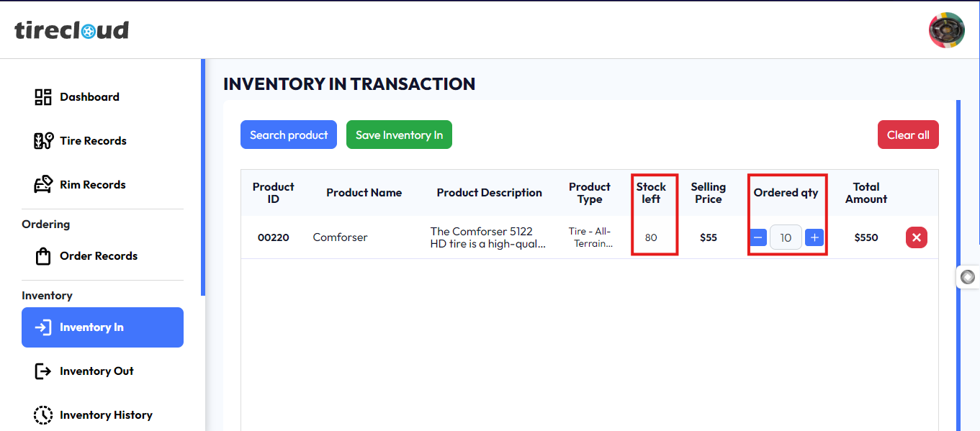
Task: Increase ordered quantity with plus button
Action: [x=814, y=237]
